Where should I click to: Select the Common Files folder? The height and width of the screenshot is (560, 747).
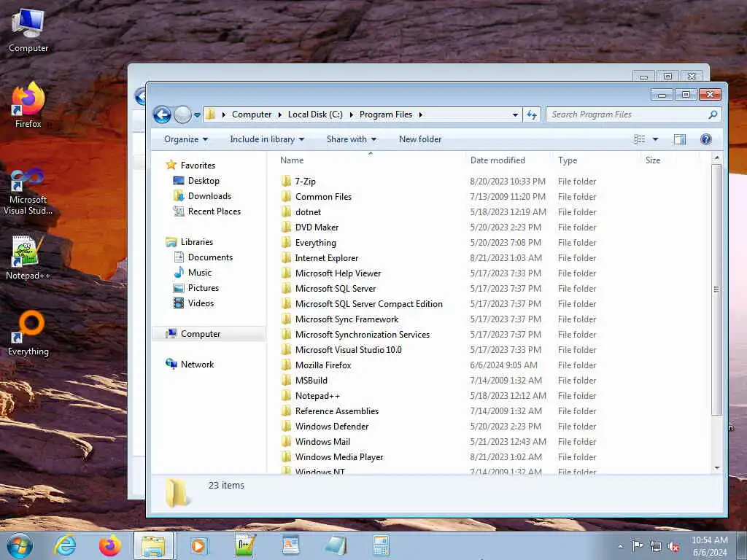(323, 197)
